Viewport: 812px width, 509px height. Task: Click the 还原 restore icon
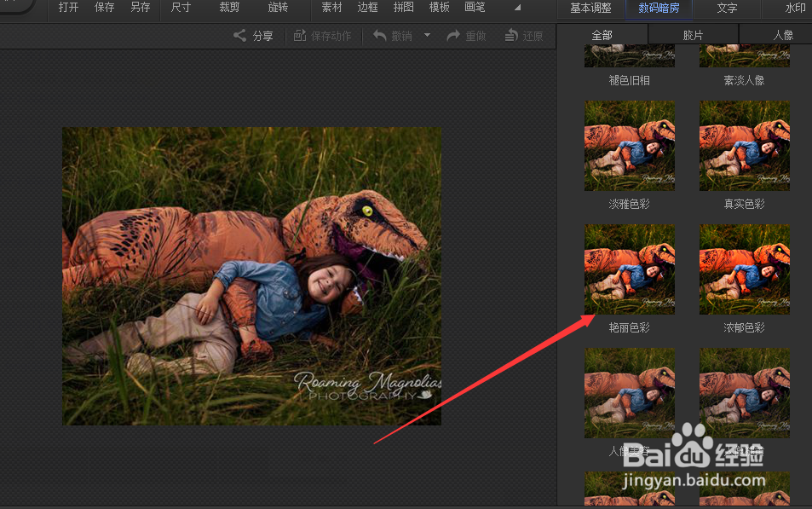511,35
